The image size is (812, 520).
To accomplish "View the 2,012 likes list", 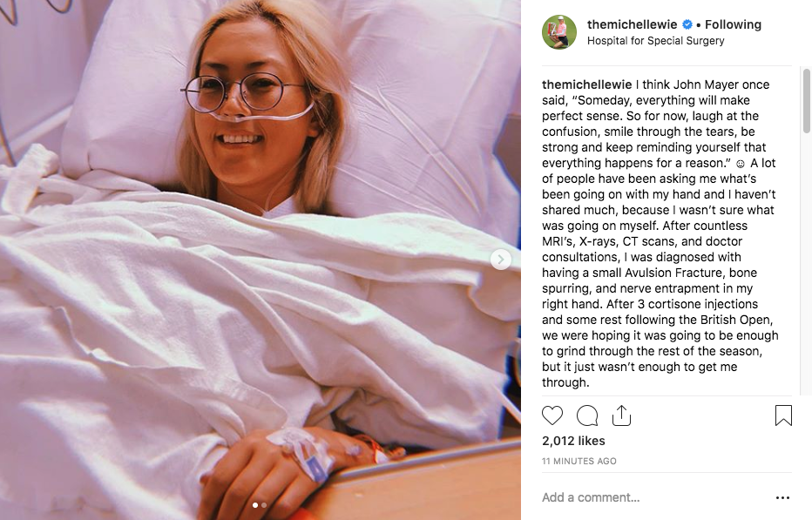I will click(573, 441).
